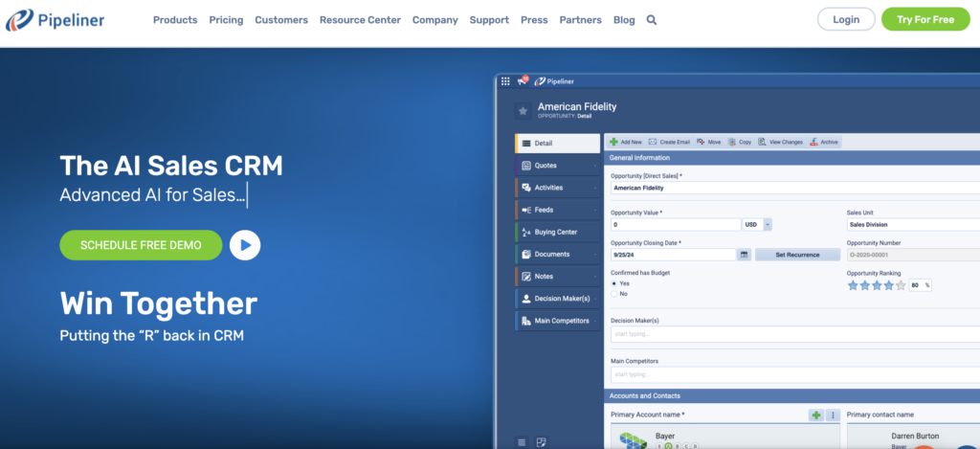The height and width of the screenshot is (449, 980).
Task: Click the Try For Free button
Action: (x=925, y=19)
